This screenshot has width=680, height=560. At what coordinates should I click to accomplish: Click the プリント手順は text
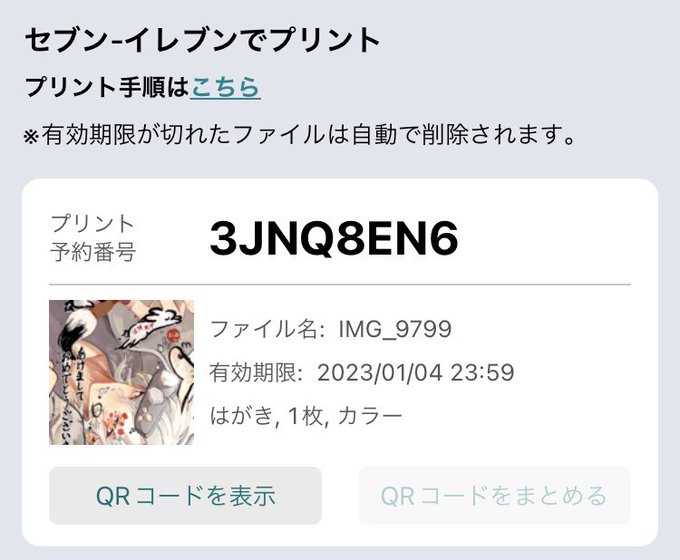tap(107, 87)
